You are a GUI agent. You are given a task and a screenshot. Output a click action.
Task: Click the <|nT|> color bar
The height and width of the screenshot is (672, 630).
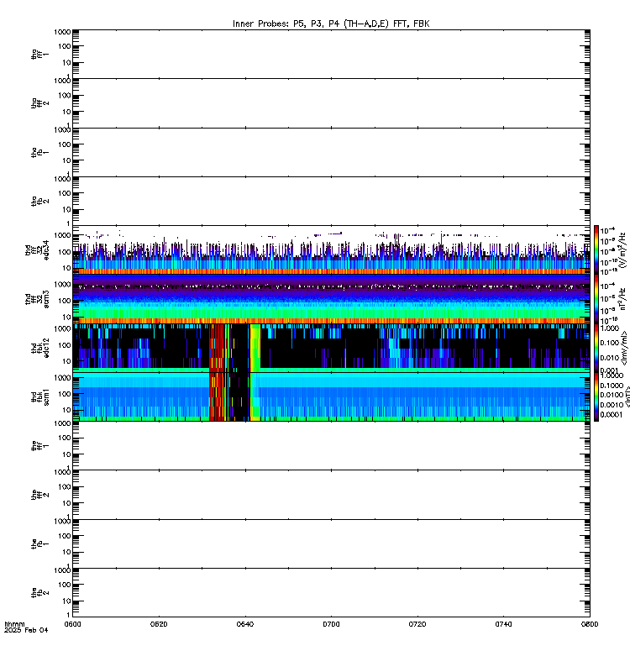[596, 396]
